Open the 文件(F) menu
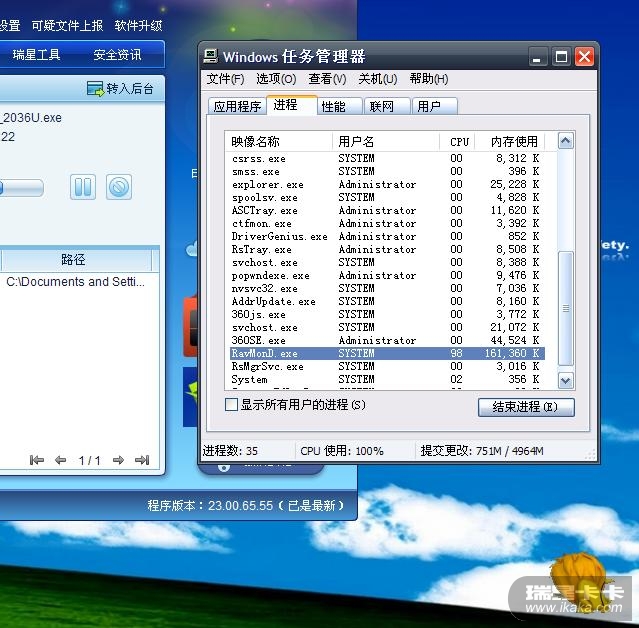Screen dimensions: 639x628 [225, 79]
